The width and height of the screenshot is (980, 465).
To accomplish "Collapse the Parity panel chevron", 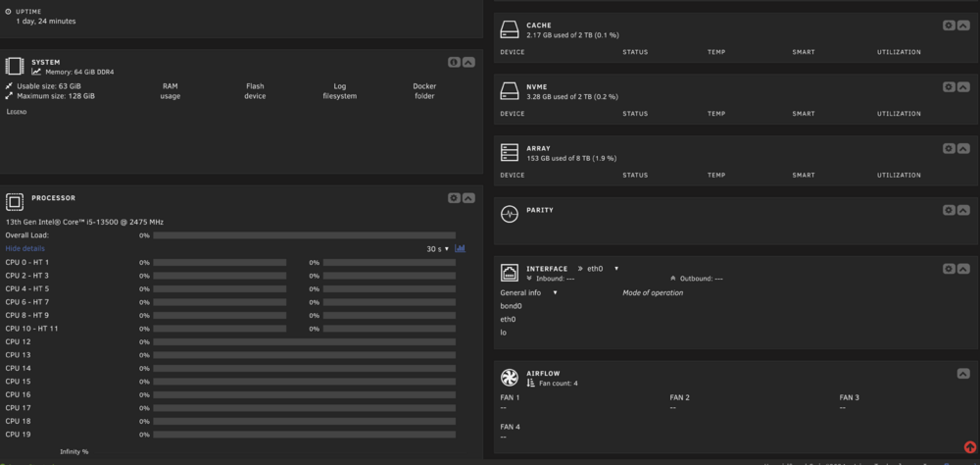I will point(963,210).
